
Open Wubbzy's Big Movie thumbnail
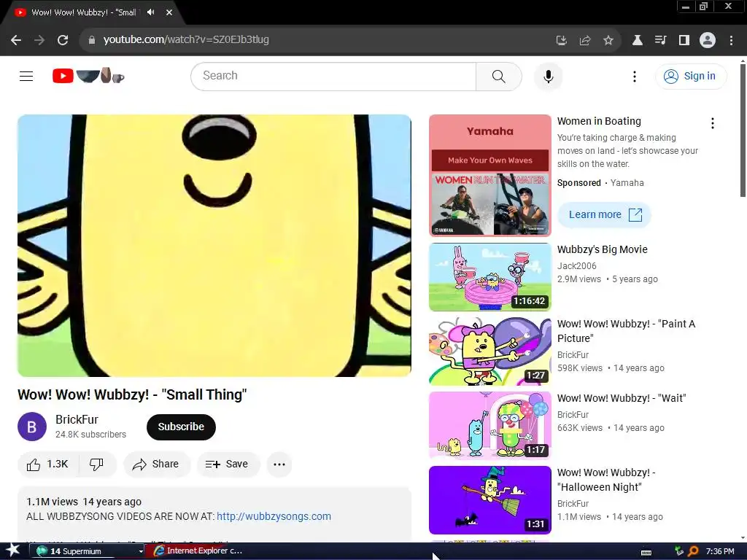coord(490,276)
